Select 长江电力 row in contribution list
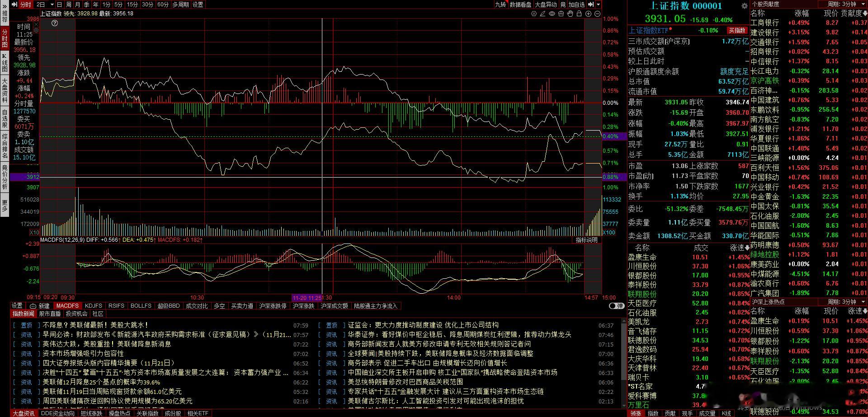Viewport: 868px width, 417px height. [809, 71]
